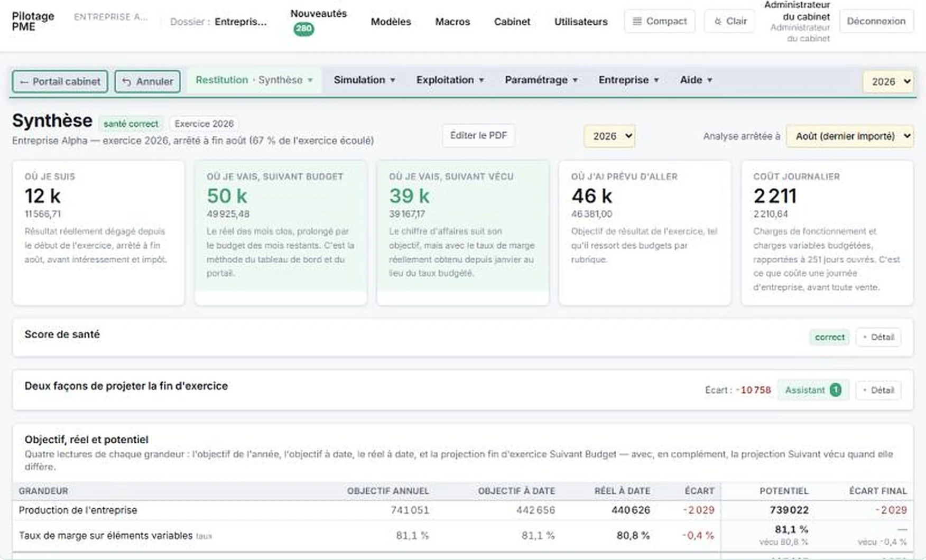The image size is (926, 560).
Task: Open the Restitution · Synthèse menu
Action: [x=254, y=80]
